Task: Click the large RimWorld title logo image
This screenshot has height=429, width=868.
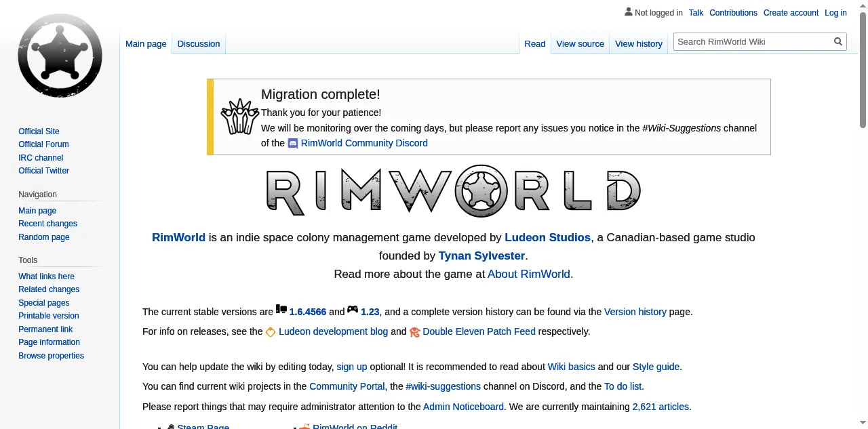Action: [x=453, y=191]
